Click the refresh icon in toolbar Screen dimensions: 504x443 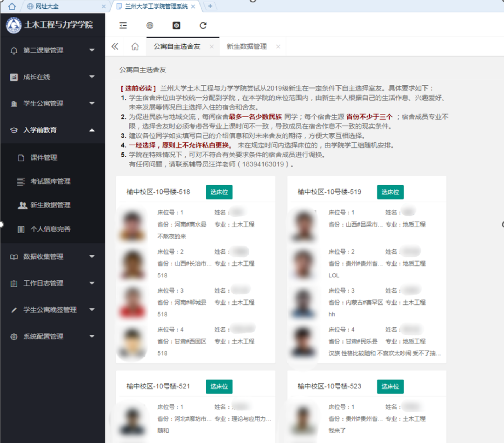[x=203, y=25]
